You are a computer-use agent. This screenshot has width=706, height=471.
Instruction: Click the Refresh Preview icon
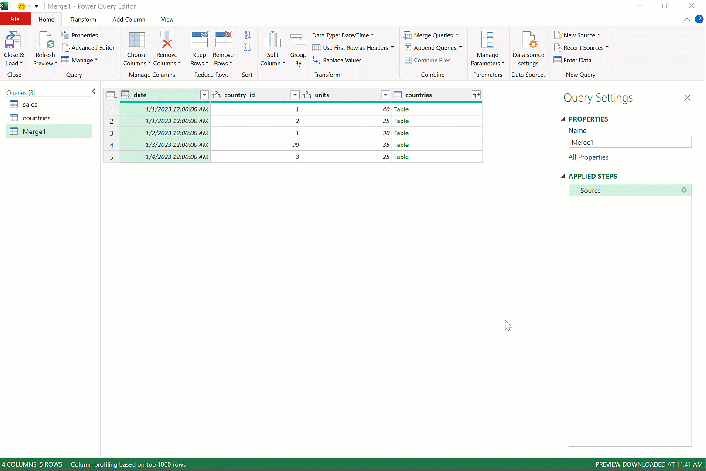click(46, 41)
